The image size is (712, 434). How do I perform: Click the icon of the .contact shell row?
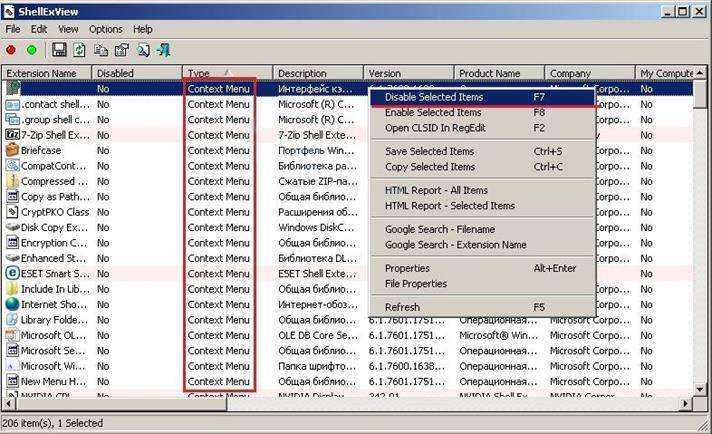point(13,104)
